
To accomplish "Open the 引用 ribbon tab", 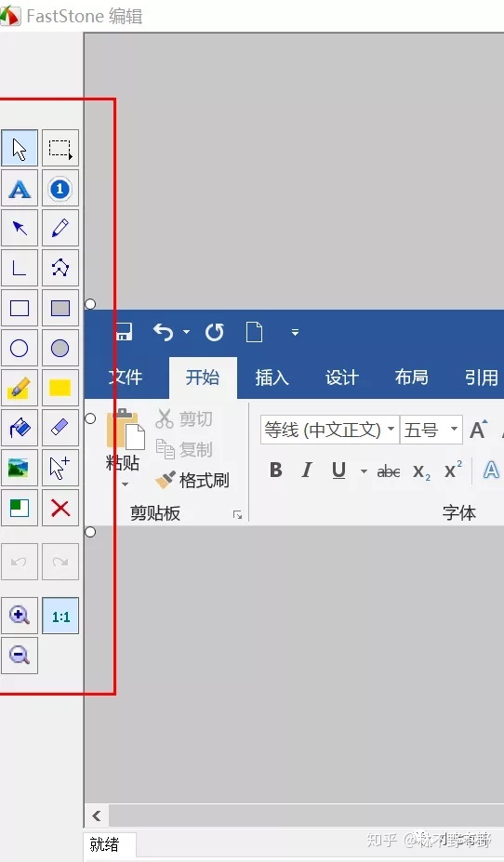I will pyautogui.click(x=482, y=378).
